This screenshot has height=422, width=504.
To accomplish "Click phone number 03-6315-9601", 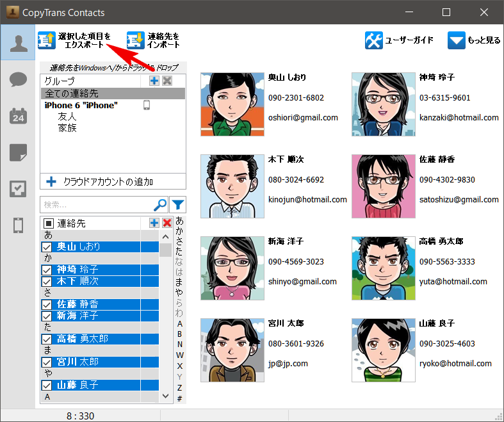I will point(445,98).
